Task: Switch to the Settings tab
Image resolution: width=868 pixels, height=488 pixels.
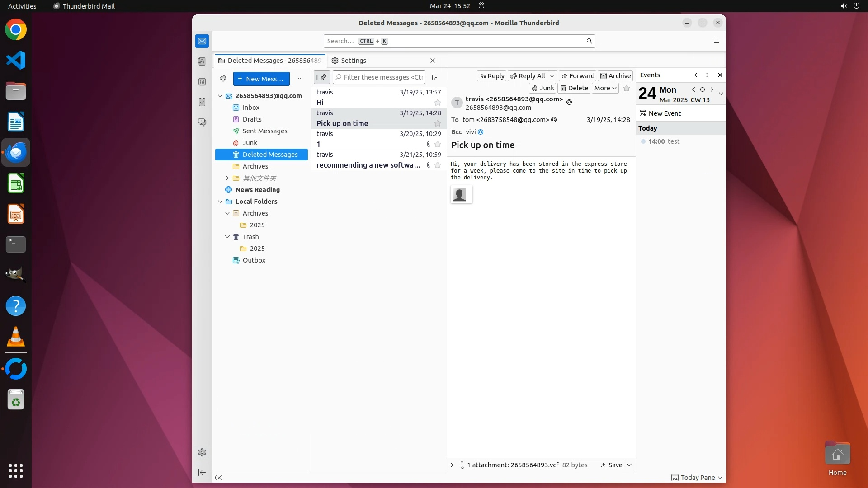Action: 353,61
